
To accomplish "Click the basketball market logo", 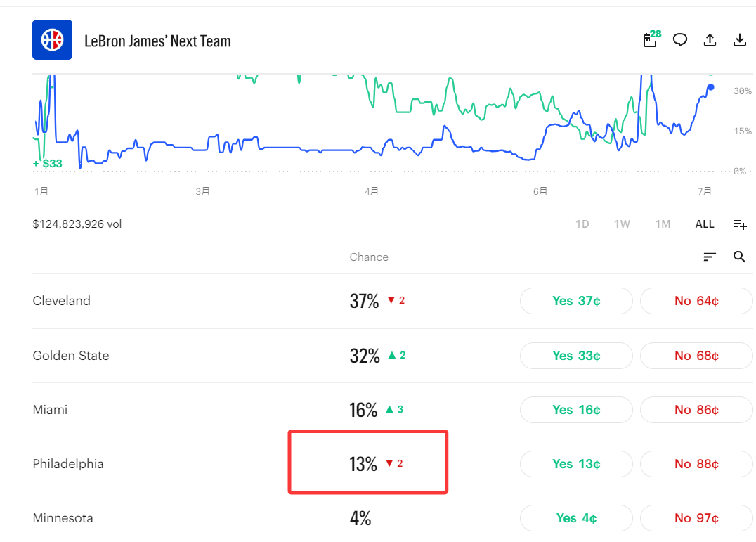I will coord(52,39).
